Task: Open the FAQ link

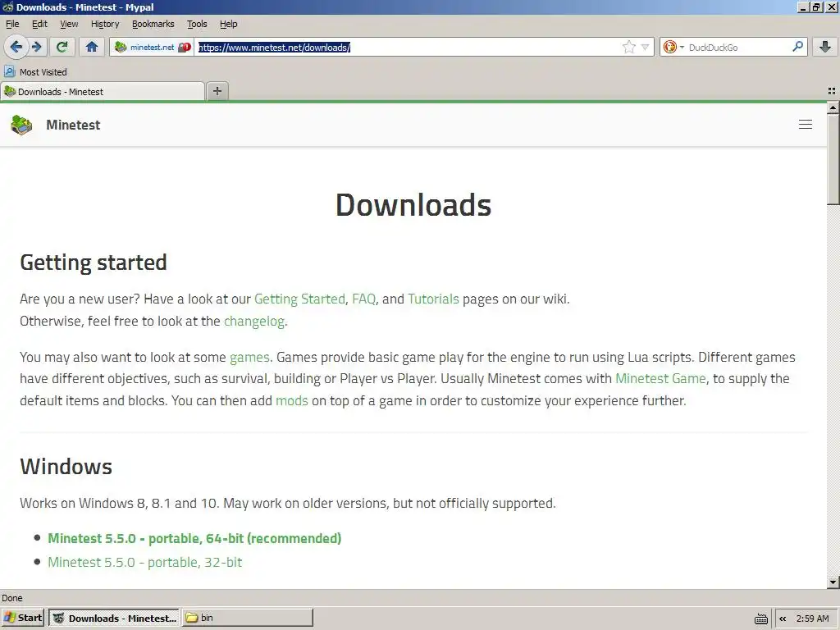Action: coord(363,299)
